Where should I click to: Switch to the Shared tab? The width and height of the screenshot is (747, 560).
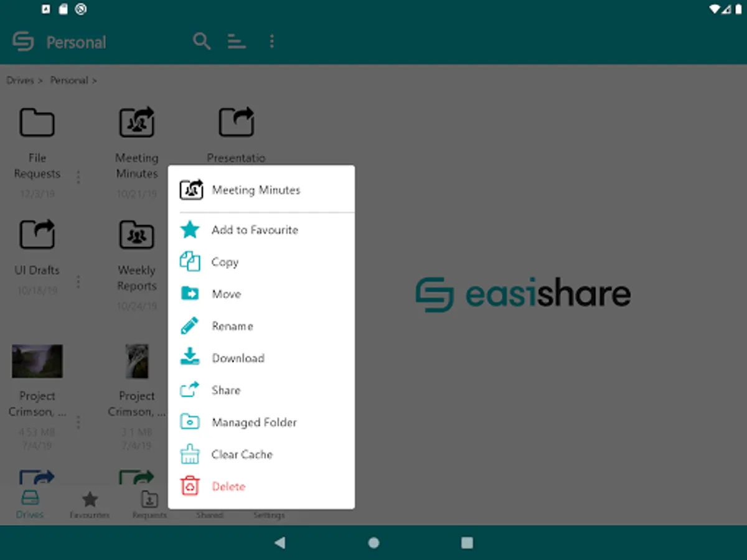tap(209, 515)
